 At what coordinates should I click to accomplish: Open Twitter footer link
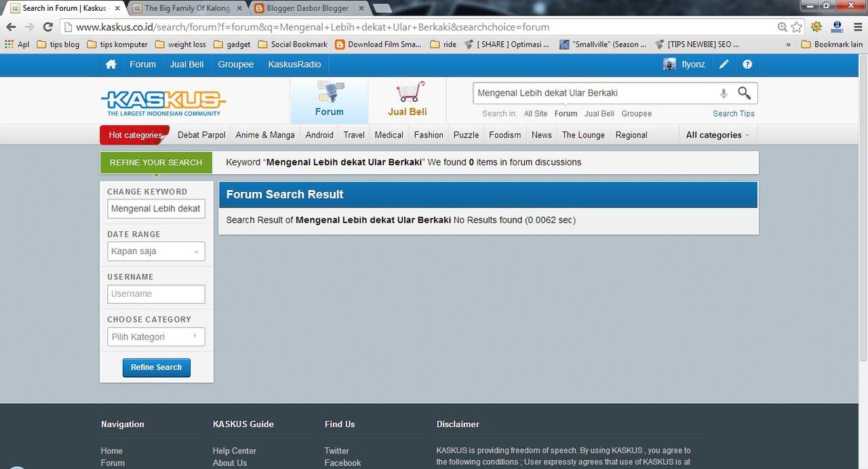(337, 451)
